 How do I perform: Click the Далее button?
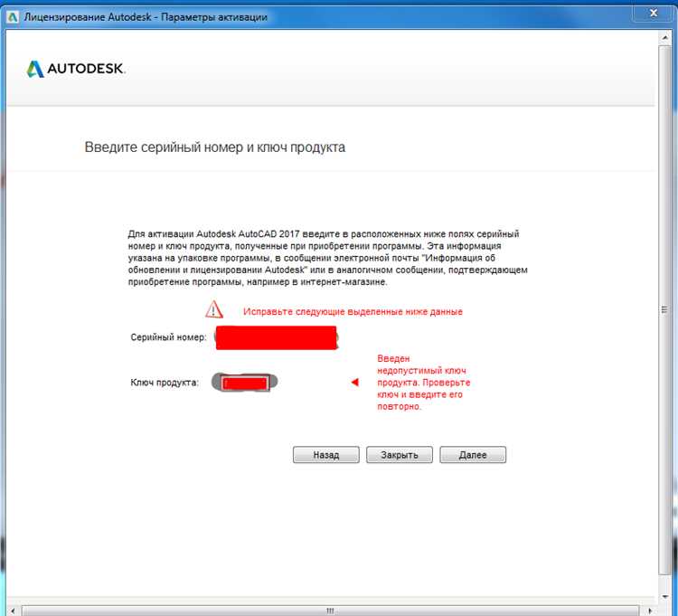pyautogui.click(x=473, y=455)
